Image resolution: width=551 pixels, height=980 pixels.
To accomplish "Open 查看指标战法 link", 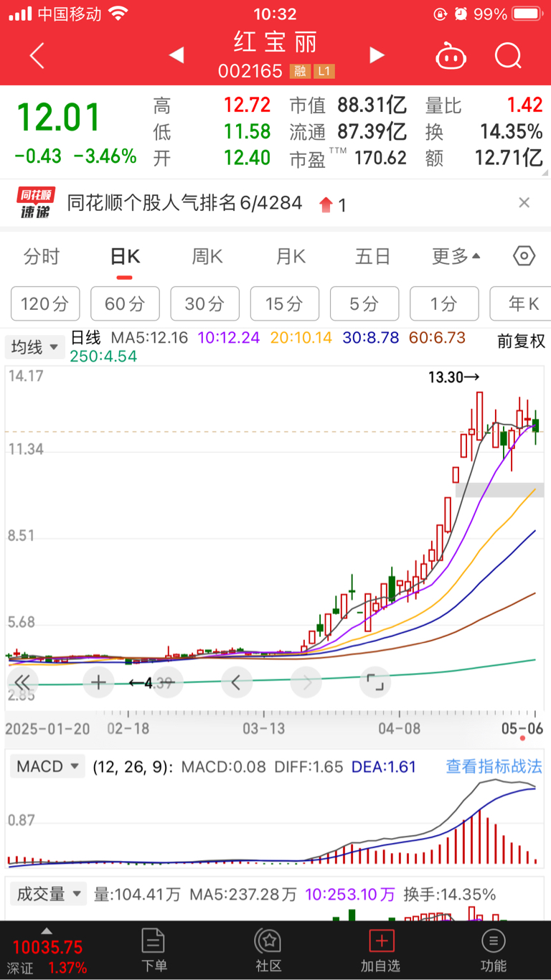I will pyautogui.click(x=494, y=766).
